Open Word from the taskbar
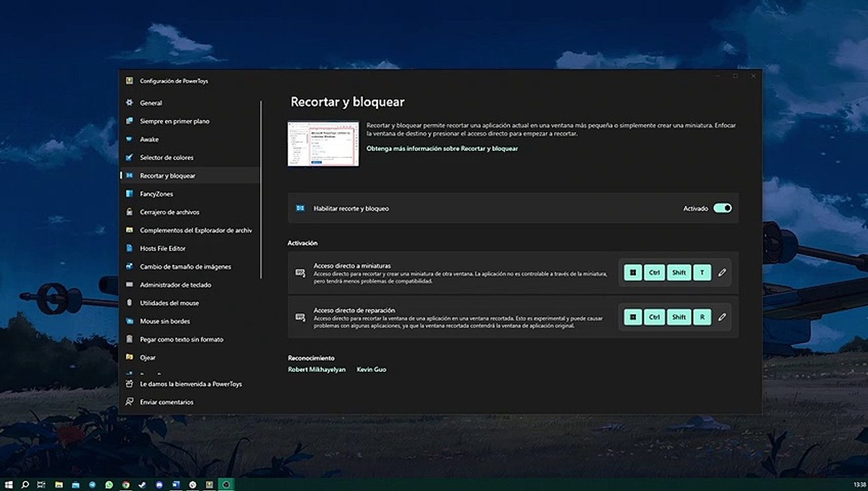 (175, 485)
